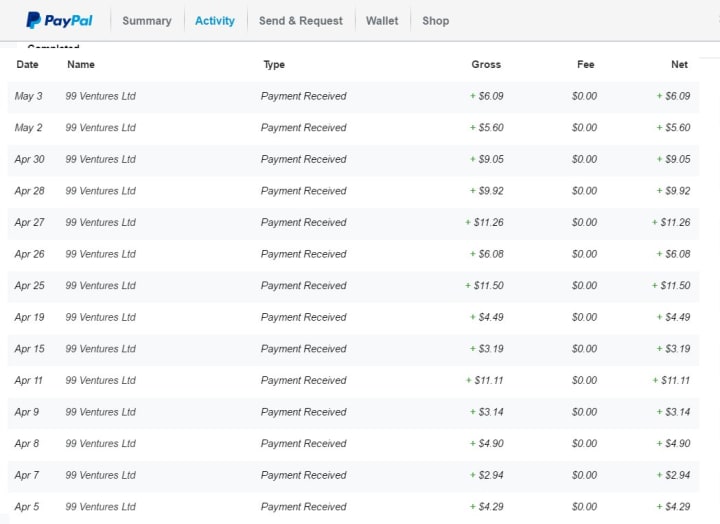Screen dimensions: 720x524
Task: Click the $0.00 fee in Apr 8 row
Action: pyautogui.click(x=585, y=444)
